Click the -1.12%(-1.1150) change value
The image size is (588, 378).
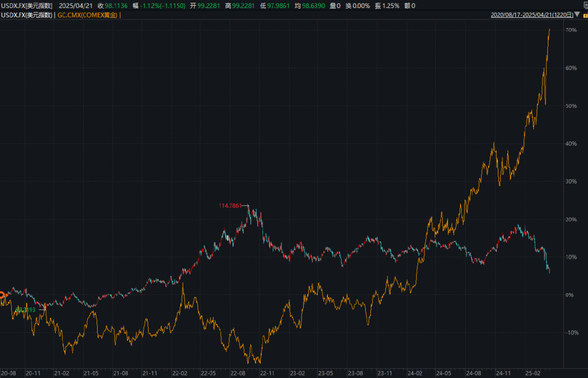point(163,6)
